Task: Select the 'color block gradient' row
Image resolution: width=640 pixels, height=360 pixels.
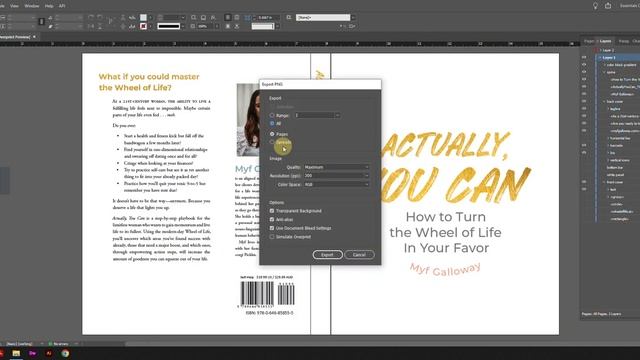Action: (x=621, y=65)
